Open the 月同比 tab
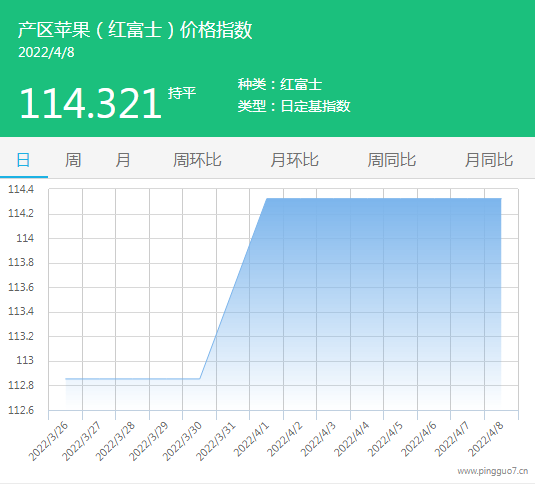 (489, 160)
